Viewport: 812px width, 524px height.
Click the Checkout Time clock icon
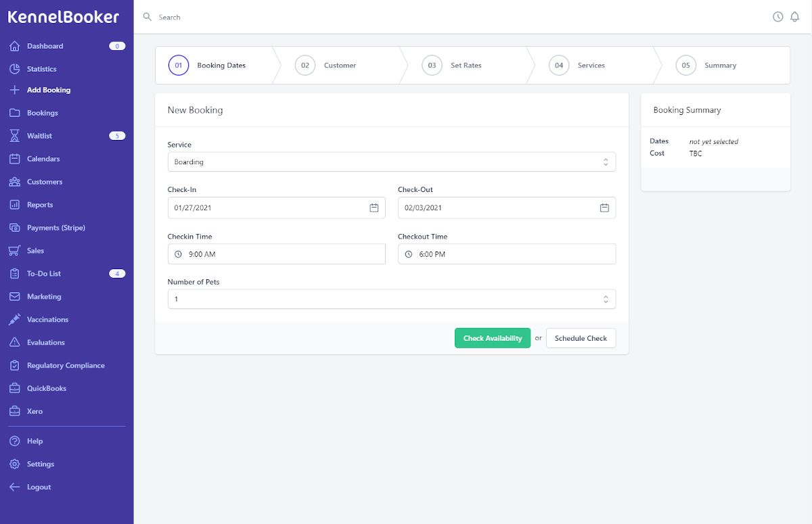point(409,254)
